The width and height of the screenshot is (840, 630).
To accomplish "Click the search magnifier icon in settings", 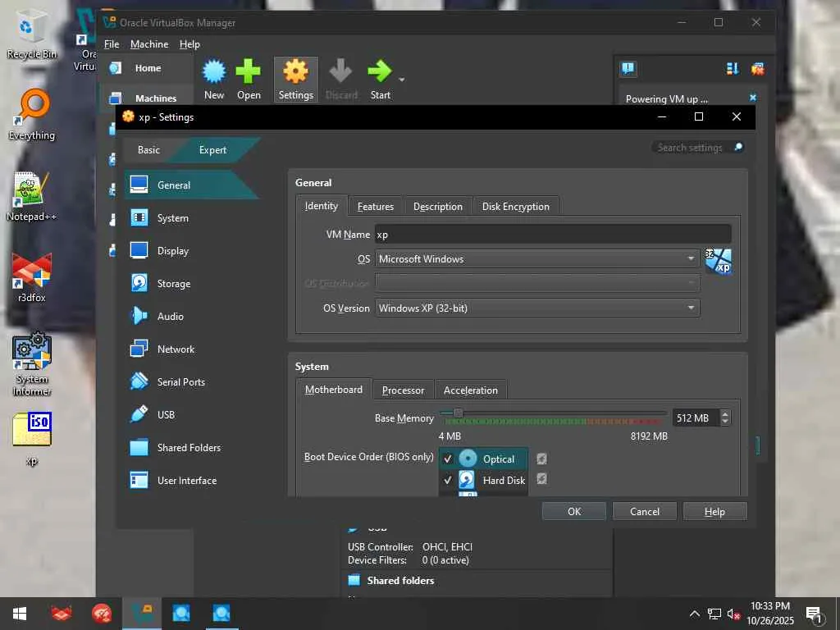I will 738,147.
